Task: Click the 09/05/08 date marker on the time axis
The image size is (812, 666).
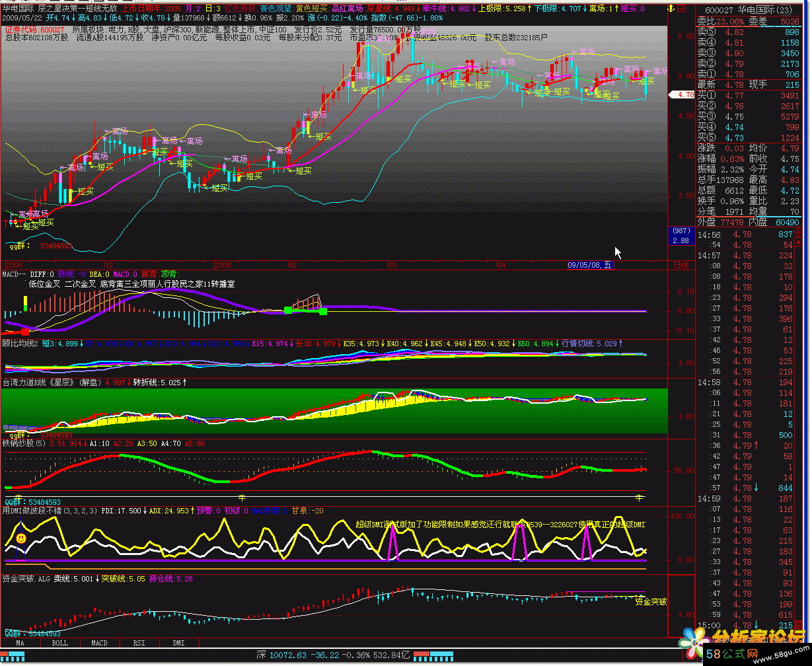Action: pyautogui.click(x=589, y=265)
